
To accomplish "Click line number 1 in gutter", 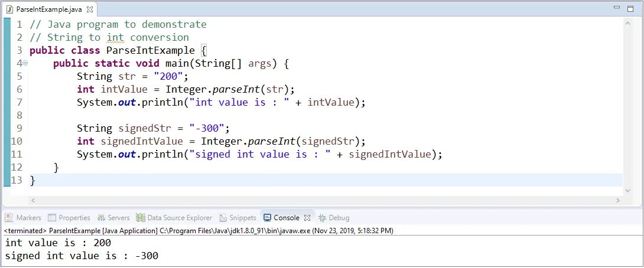I will click(19, 24).
